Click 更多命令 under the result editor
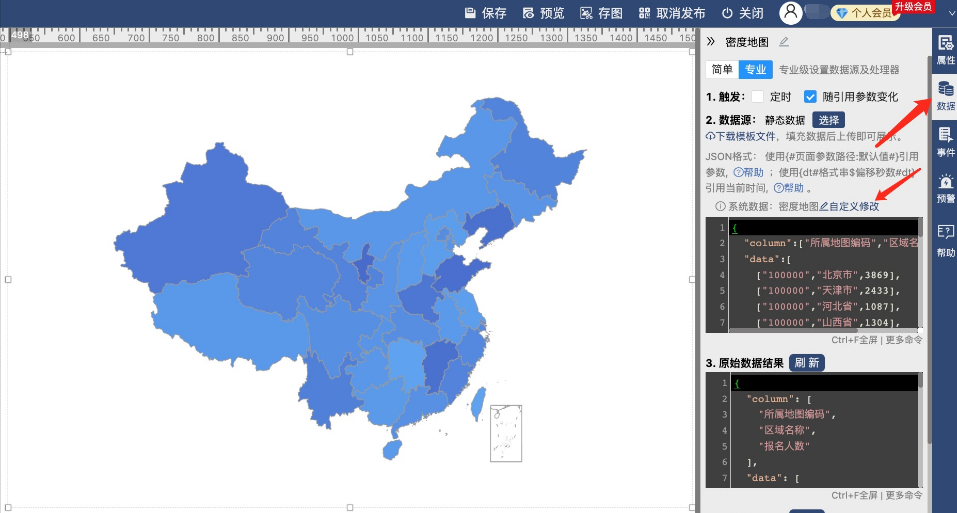 (904, 495)
